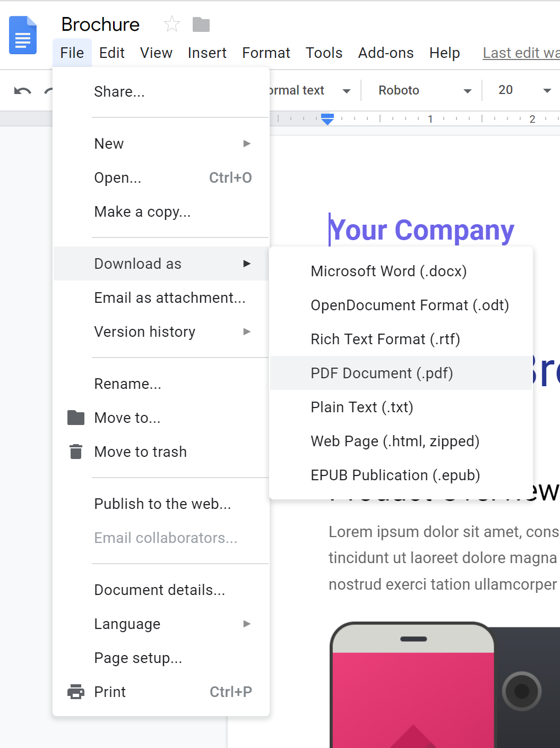Click the Google Docs home icon
The image size is (560, 748).
click(23, 36)
